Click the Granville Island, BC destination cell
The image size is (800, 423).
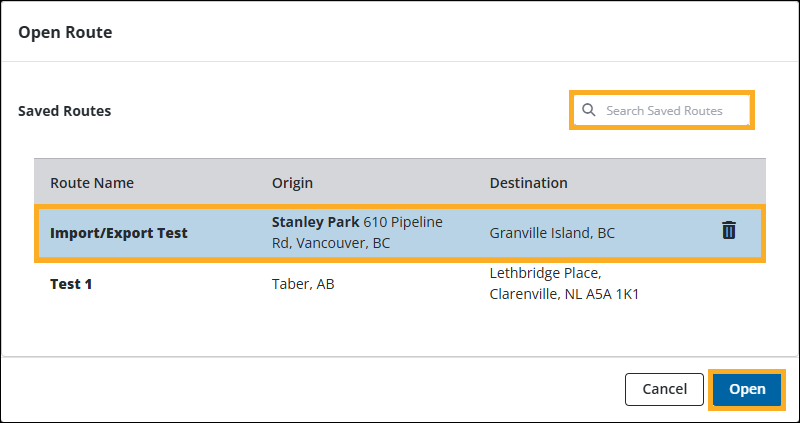(552, 233)
